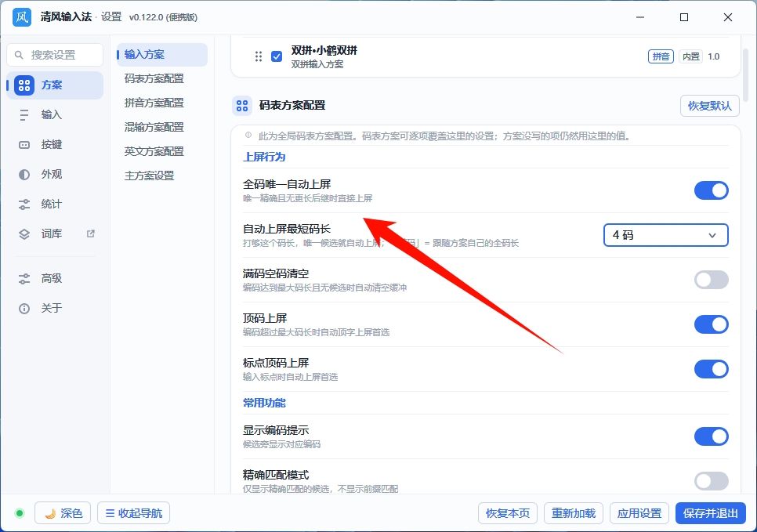Open 词库 external link icon
757x532 pixels.
pos(90,233)
